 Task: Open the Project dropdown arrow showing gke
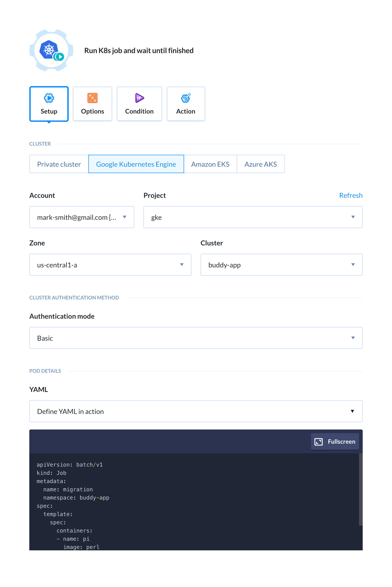pyautogui.click(x=353, y=217)
